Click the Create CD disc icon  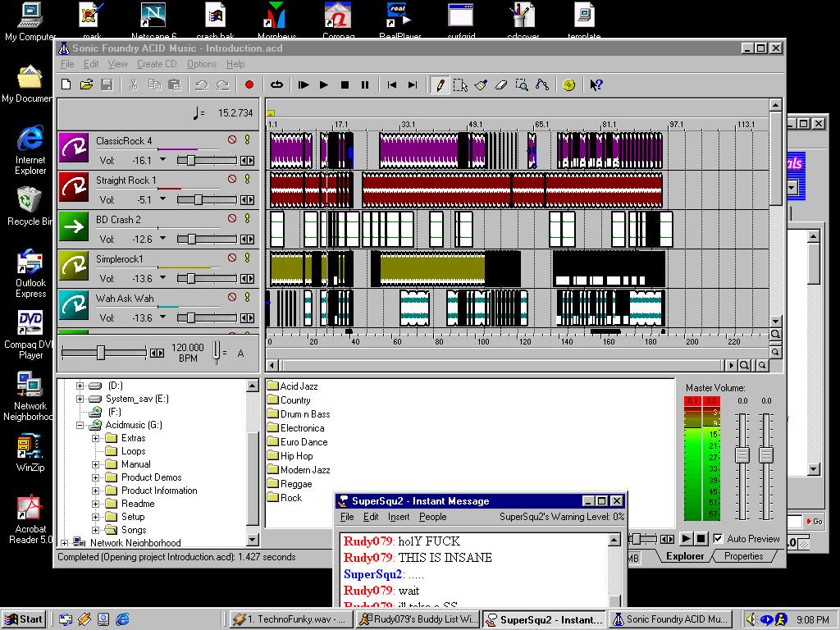[x=569, y=84]
